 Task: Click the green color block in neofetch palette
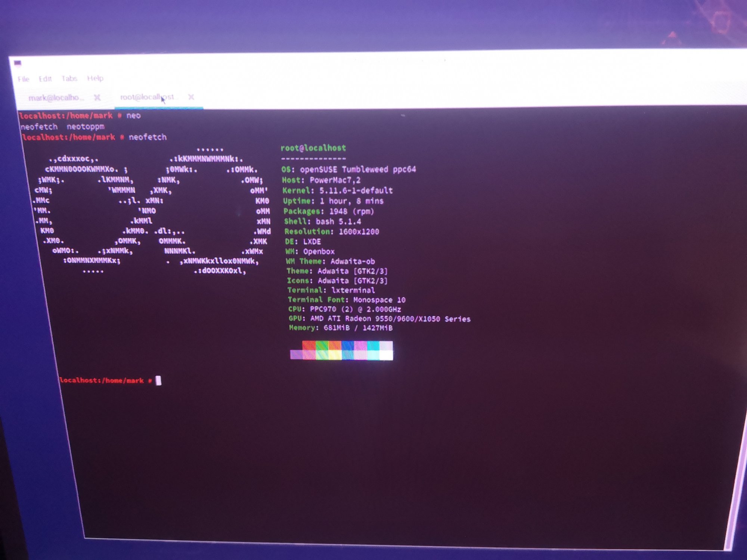coord(322,345)
